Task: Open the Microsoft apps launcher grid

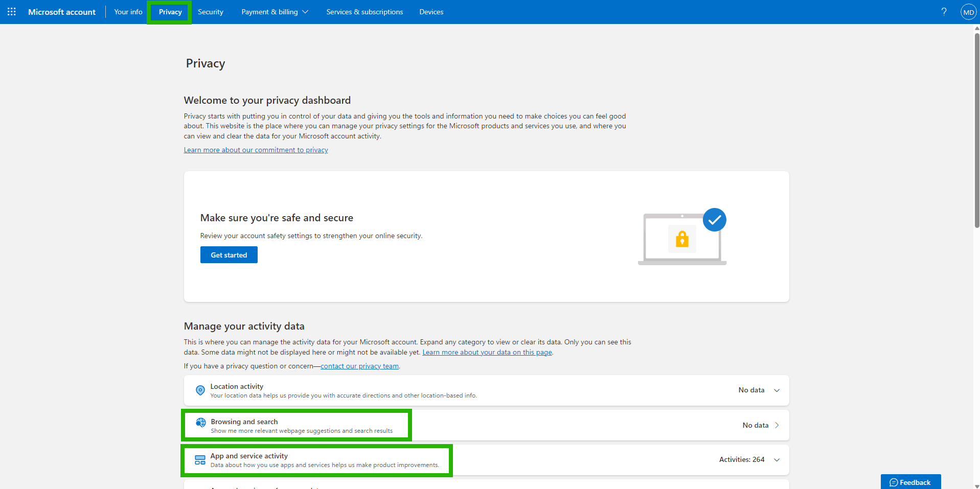Action: pos(12,12)
